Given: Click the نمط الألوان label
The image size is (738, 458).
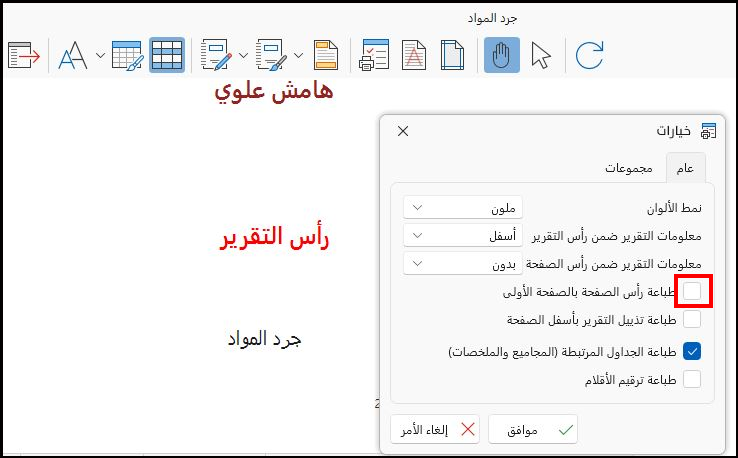Looking at the screenshot, I should click(x=674, y=208).
